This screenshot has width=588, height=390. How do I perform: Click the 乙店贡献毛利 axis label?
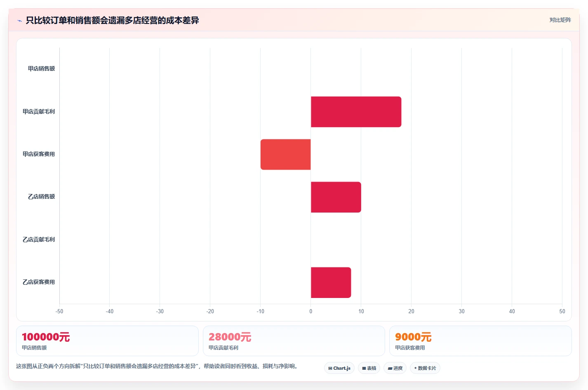[39, 239]
